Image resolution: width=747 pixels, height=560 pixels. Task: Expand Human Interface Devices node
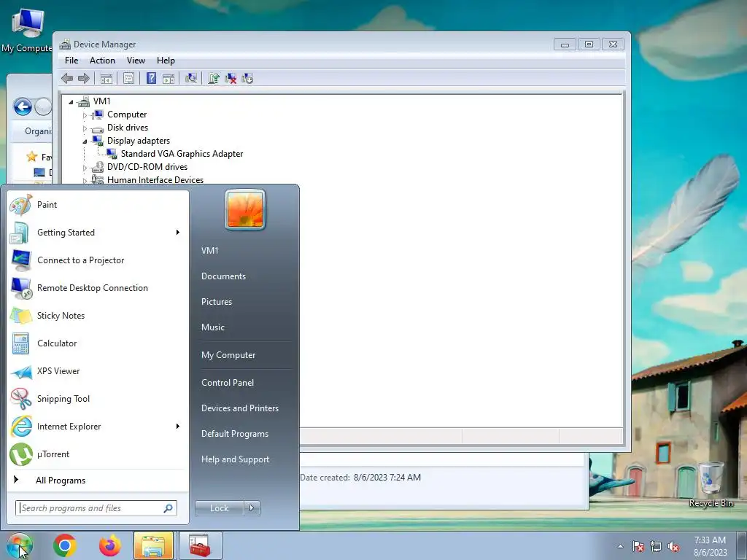[85, 181]
